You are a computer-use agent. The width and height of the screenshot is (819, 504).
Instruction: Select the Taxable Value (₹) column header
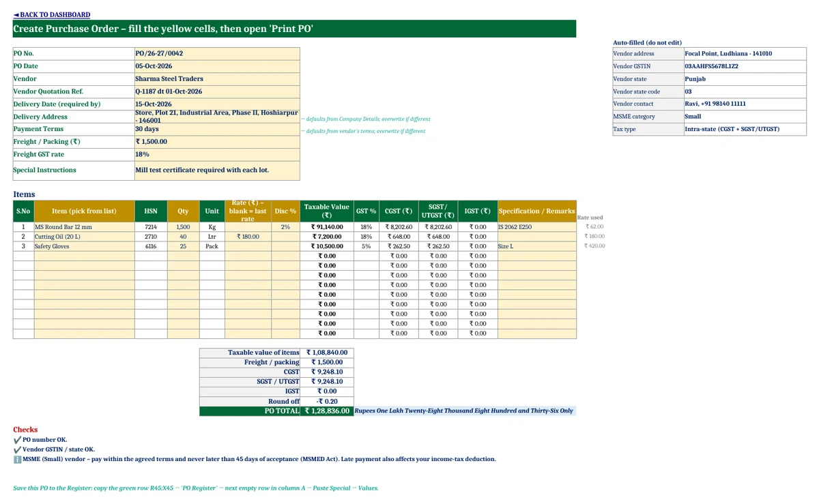tap(327, 211)
